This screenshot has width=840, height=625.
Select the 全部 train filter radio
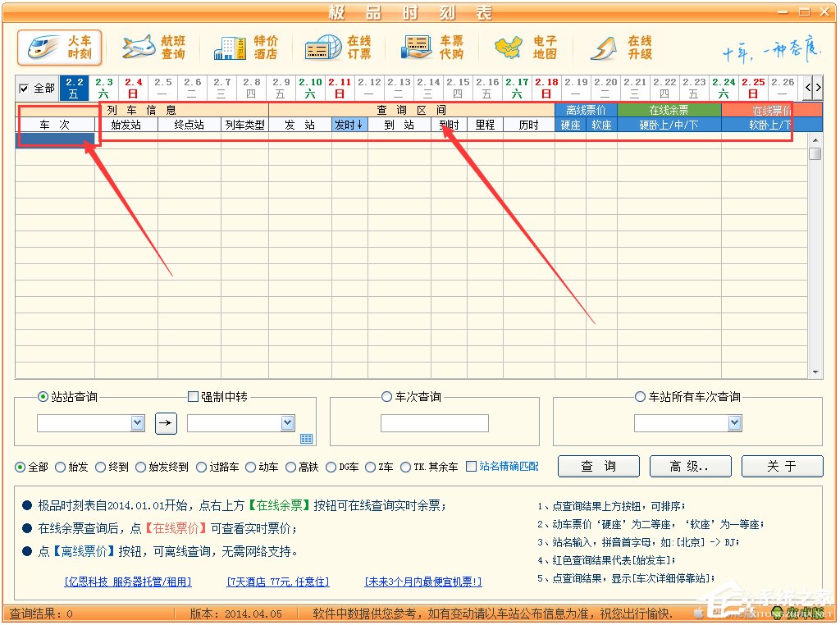tap(20, 467)
